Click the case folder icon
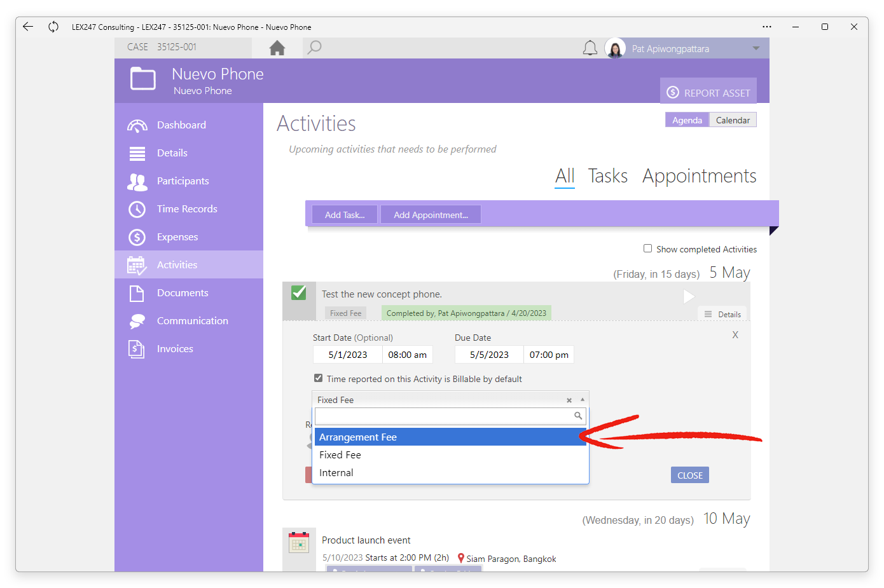This screenshot has width=884, height=588. pyautogui.click(x=143, y=79)
